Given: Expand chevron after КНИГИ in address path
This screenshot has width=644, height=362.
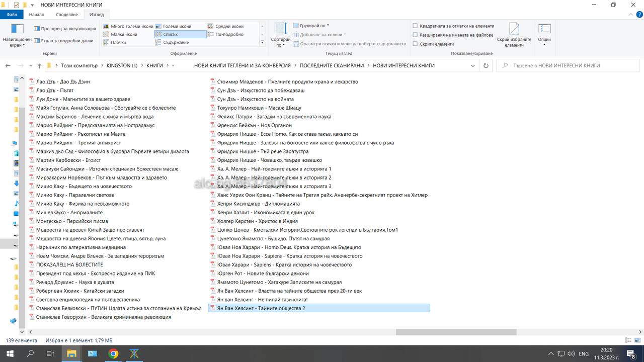Looking at the screenshot, I should (x=168, y=65).
